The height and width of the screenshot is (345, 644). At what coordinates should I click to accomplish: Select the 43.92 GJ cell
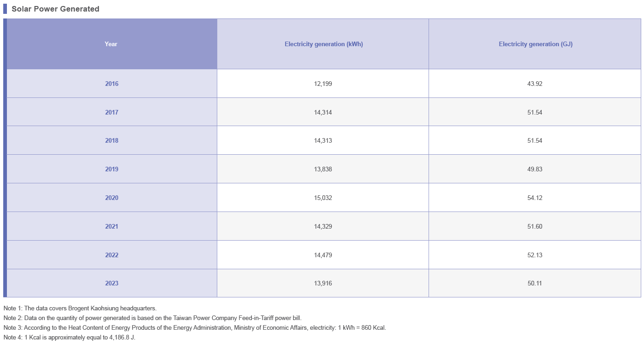click(535, 84)
